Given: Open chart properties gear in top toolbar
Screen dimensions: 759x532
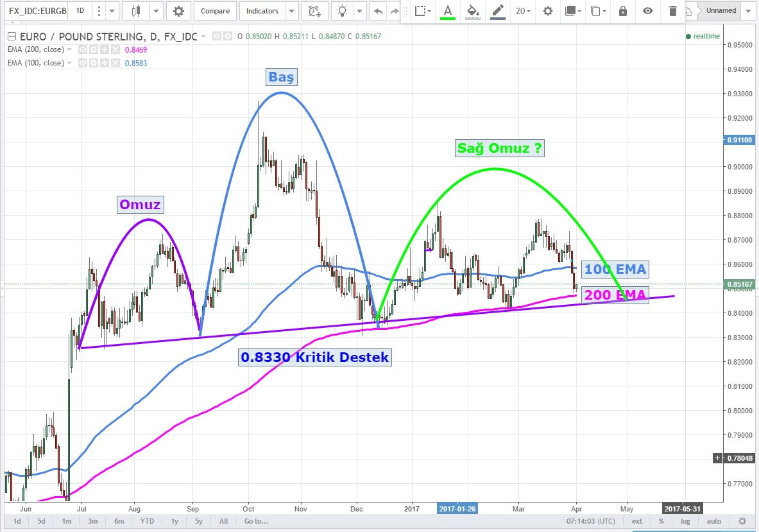Looking at the screenshot, I should (x=178, y=11).
